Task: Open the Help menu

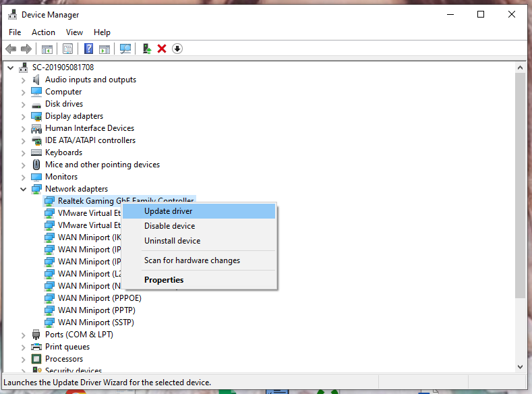Action: (102, 32)
